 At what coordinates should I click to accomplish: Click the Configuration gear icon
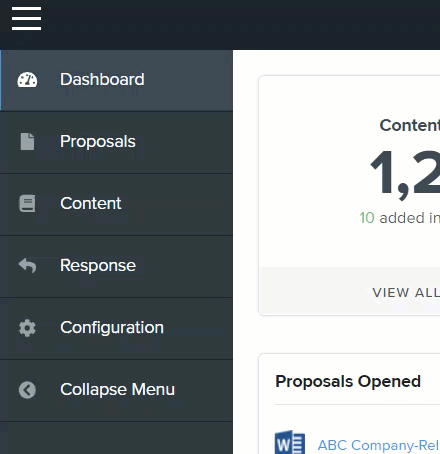[x=27, y=328]
